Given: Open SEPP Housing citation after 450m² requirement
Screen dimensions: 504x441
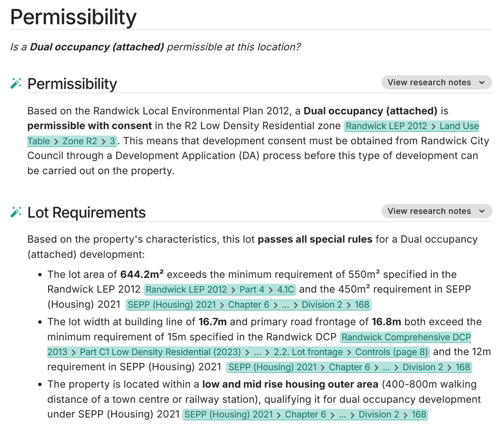Looking at the screenshot, I should [x=248, y=305].
